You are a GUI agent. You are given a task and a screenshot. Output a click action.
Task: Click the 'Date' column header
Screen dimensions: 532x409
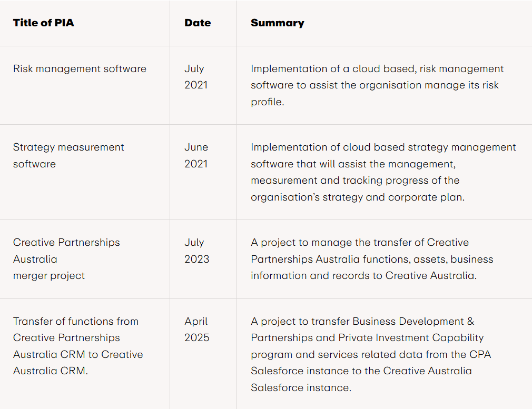coord(198,23)
